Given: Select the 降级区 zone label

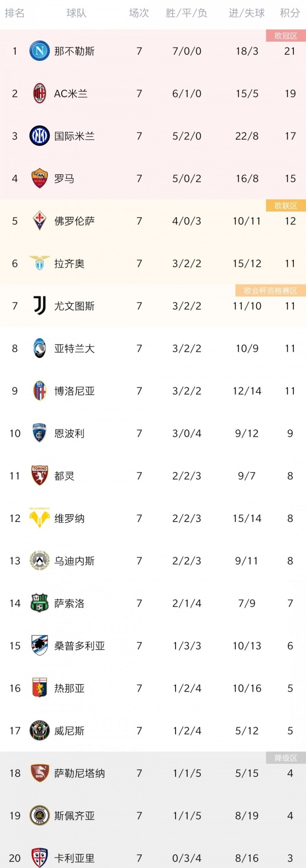Looking at the screenshot, I should click(286, 758).
